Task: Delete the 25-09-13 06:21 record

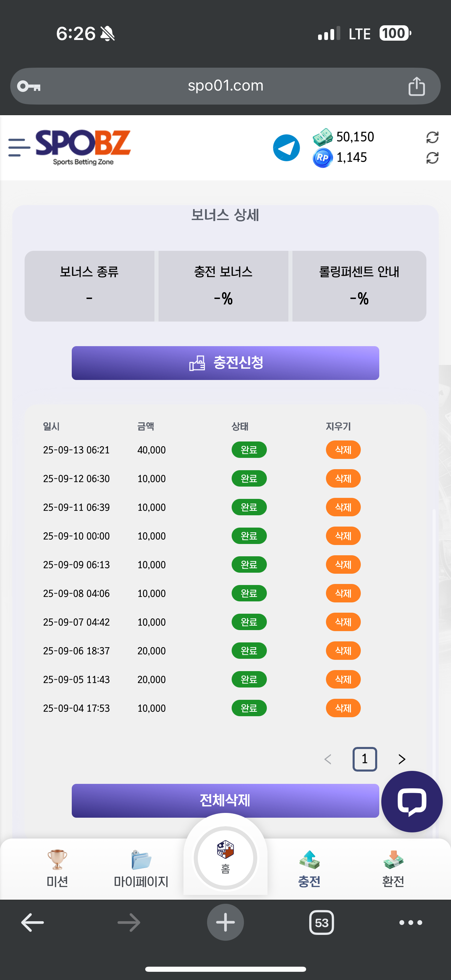Action: [343, 450]
